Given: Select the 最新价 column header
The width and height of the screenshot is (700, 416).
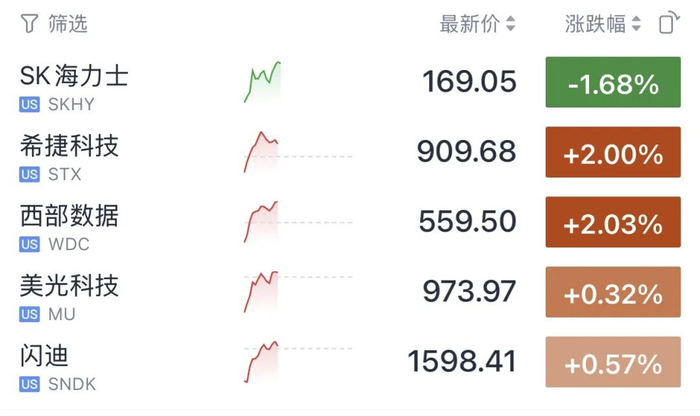Looking at the screenshot, I should [469, 24].
